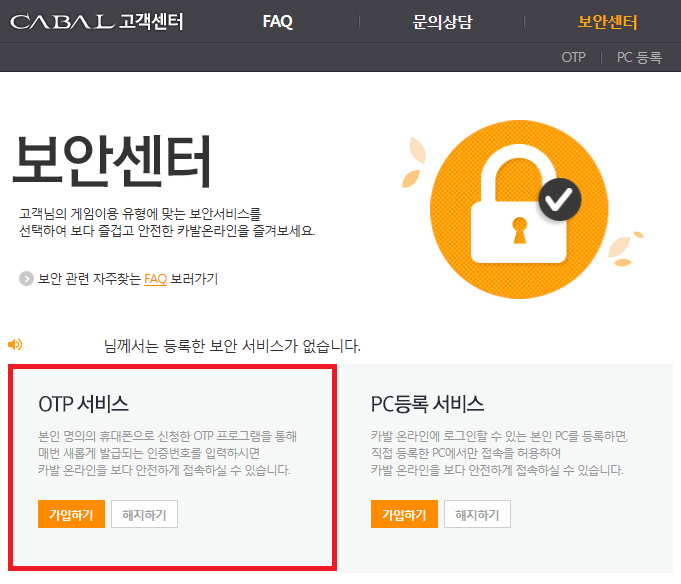Click the orange padlock security illustration
This screenshot has width=681, height=584.
pyautogui.click(x=519, y=209)
